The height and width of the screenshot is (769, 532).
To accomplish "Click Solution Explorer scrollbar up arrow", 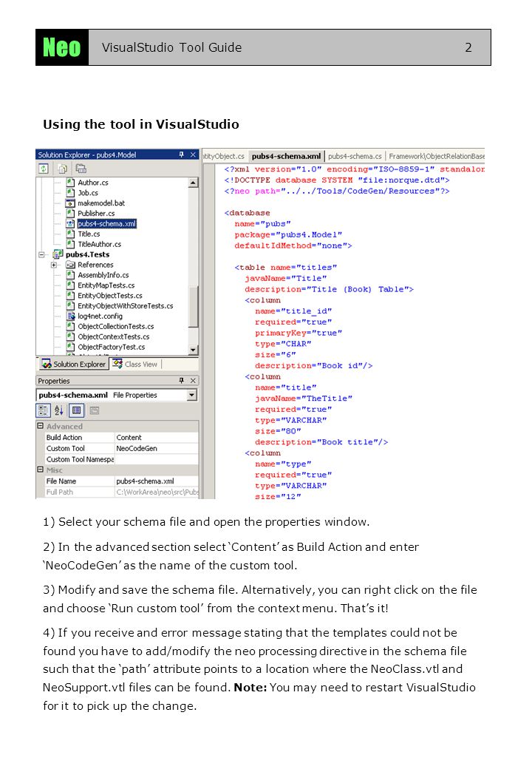I will tap(193, 183).
